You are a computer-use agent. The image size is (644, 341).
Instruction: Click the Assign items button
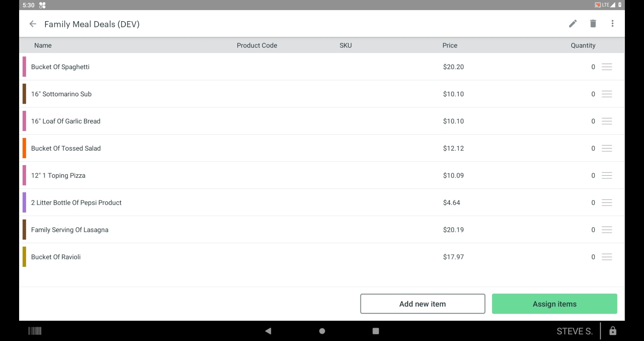[x=554, y=304]
